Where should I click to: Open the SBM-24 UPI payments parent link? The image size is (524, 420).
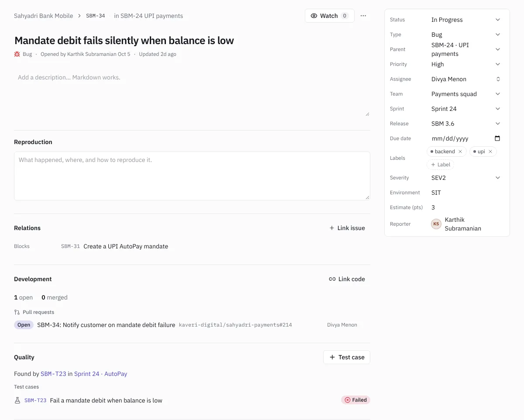[148, 16]
